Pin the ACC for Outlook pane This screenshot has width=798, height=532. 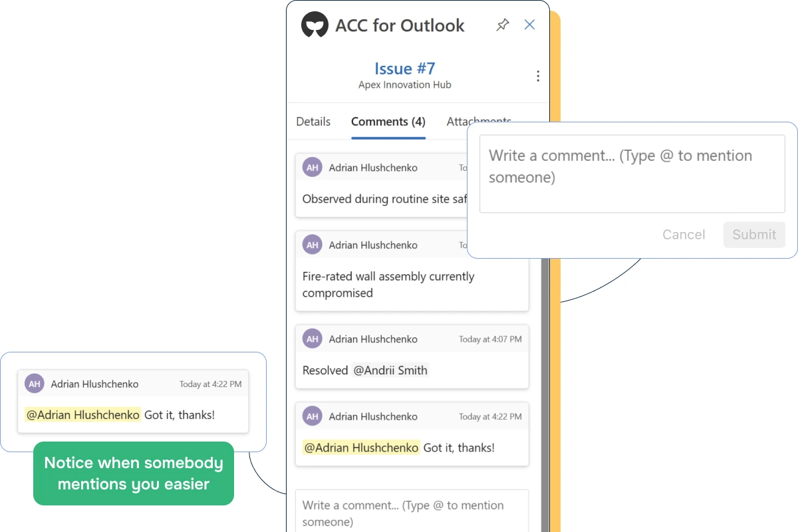[x=503, y=25]
